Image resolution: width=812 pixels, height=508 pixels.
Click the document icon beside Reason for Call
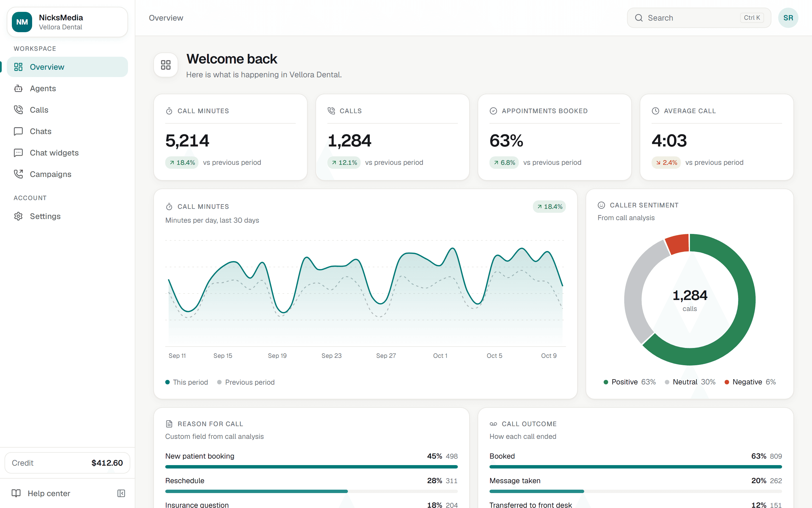pyautogui.click(x=169, y=424)
